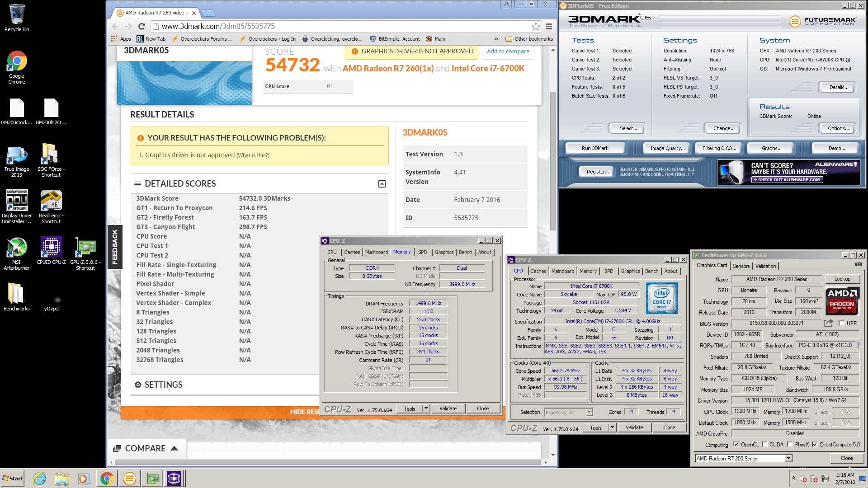The image size is (868, 488).
Task: Click Filtering & AA button
Action: pyautogui.click(x=719, y=148)
